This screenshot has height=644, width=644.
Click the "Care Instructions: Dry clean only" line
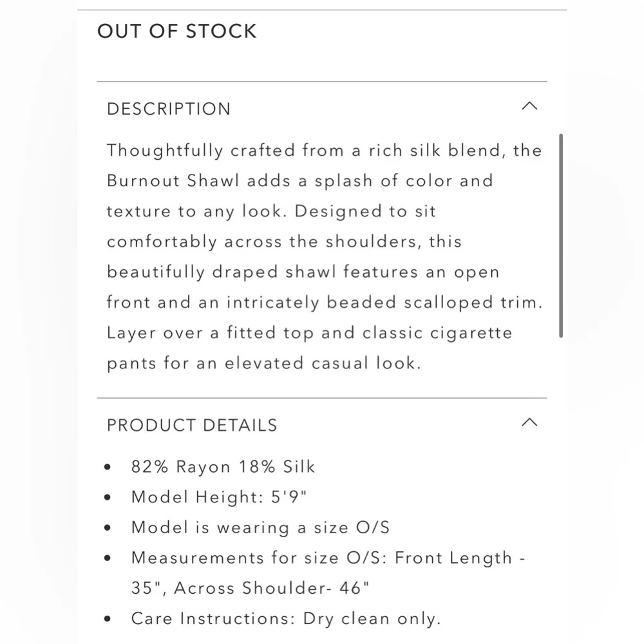(x=286, y=620)
